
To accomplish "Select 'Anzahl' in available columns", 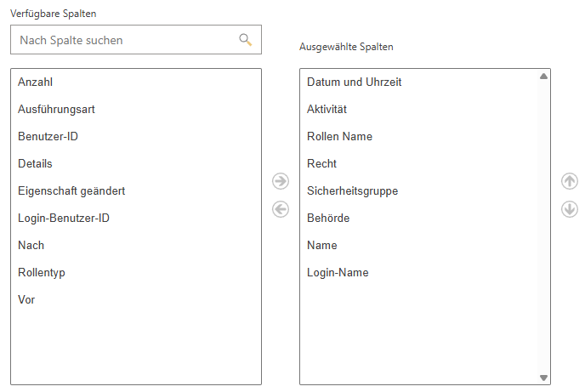I will pos(35,82).
